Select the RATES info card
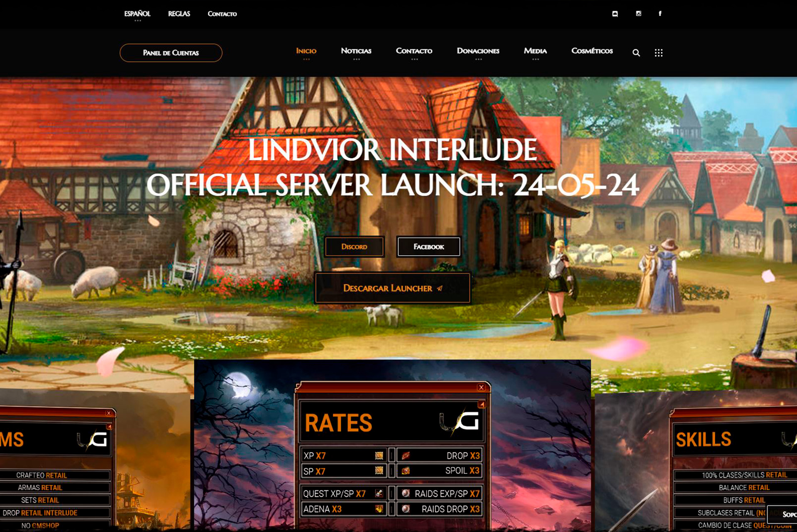This screenshot has height=532, width=797. (x=393, y=446)
